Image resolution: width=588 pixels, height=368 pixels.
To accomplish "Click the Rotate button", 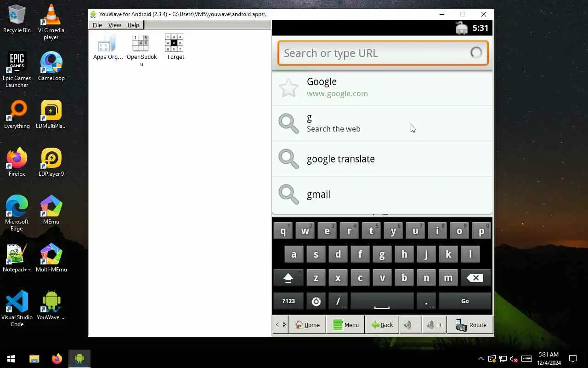I will (x=470, y=325).
